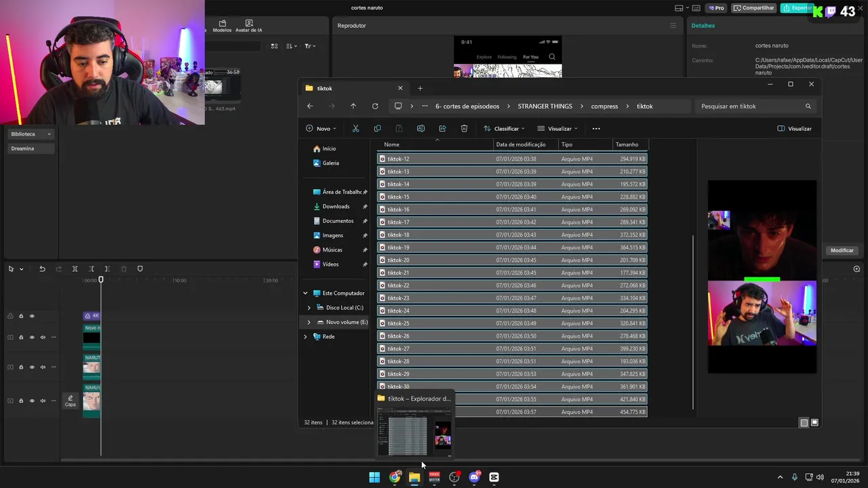Switch Explorer to large thumbnails layout icon

coord(814,422)
